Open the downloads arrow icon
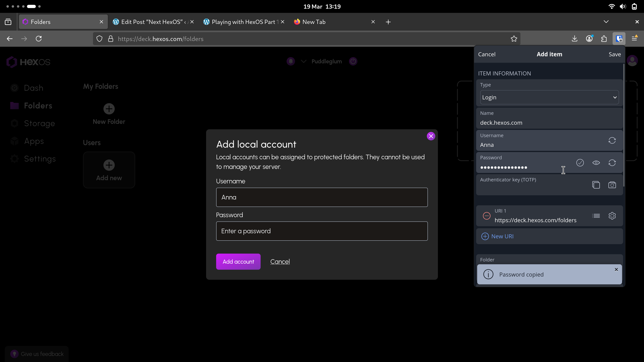The height and width of the screenshot is (362, 644). (x=575, y=39)
